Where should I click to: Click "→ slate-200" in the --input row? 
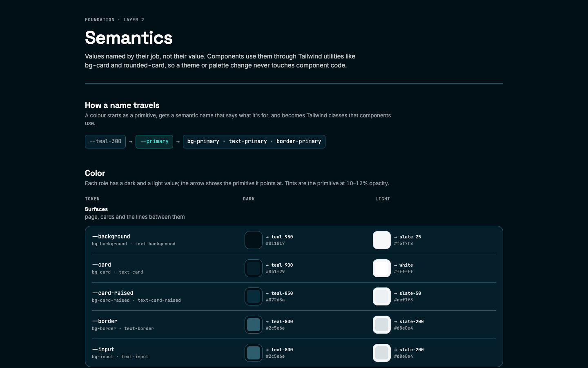[409, 350]
